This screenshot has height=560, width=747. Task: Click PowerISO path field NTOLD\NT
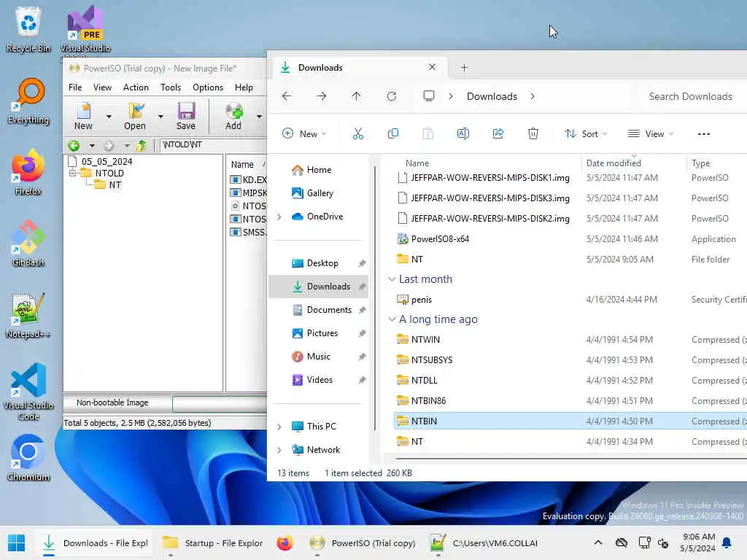[213, 145]
